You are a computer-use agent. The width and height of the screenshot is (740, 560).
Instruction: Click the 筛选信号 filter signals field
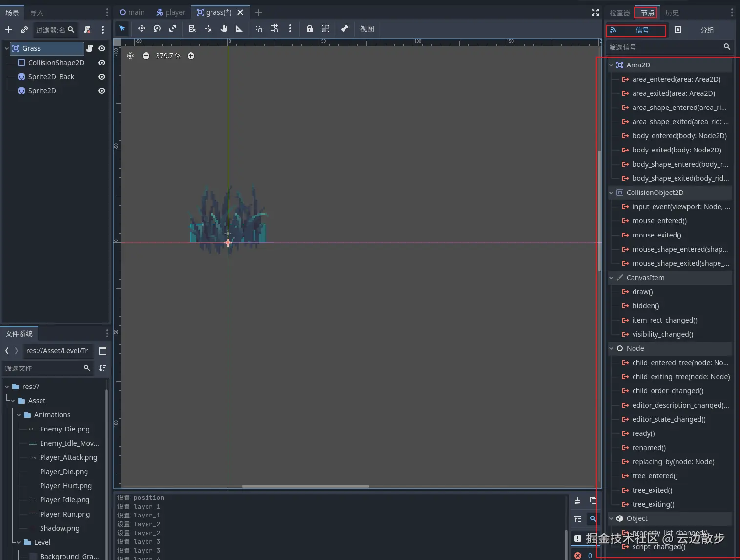click(x=663, y=47)
